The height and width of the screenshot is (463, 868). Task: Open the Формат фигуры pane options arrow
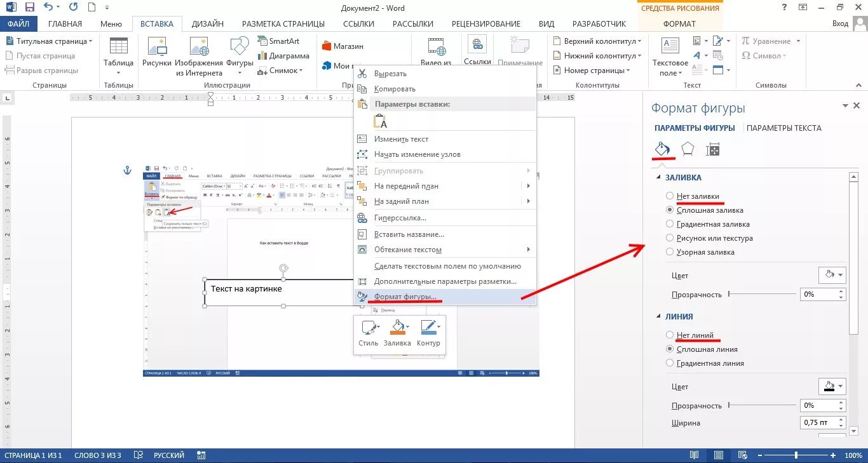pos(845,106)
